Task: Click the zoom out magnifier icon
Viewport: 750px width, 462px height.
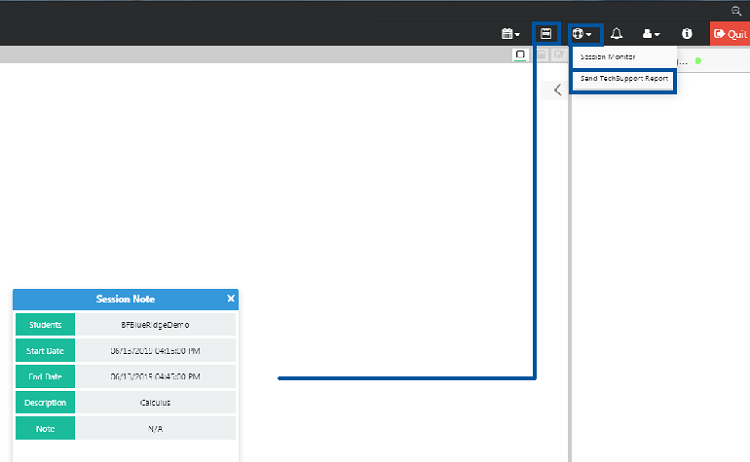Action: pyautogui.click(x=737, y=8)
